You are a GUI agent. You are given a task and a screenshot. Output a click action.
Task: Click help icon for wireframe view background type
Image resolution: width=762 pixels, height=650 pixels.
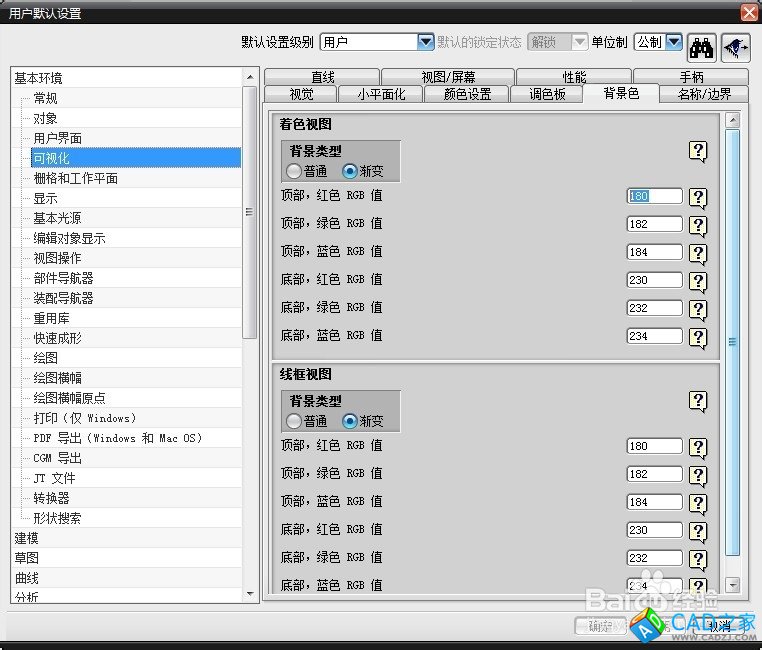coord(698,401)
